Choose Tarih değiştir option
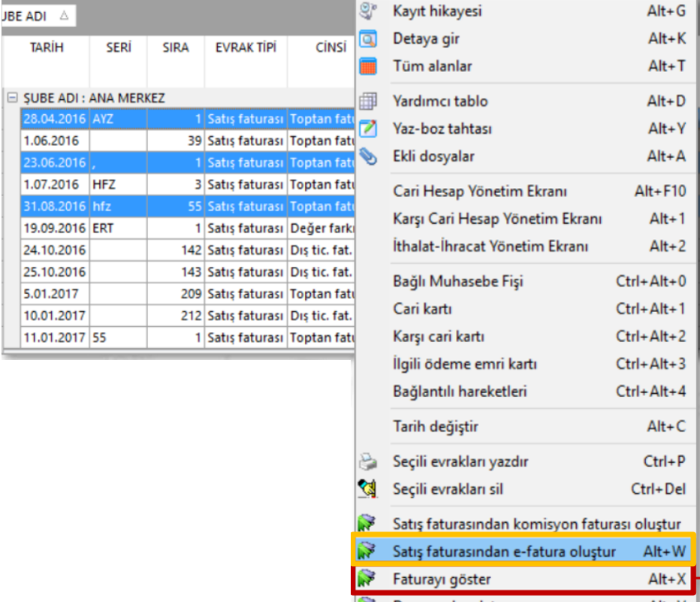This screenshot has height=602, width=700. click(436, 427)
